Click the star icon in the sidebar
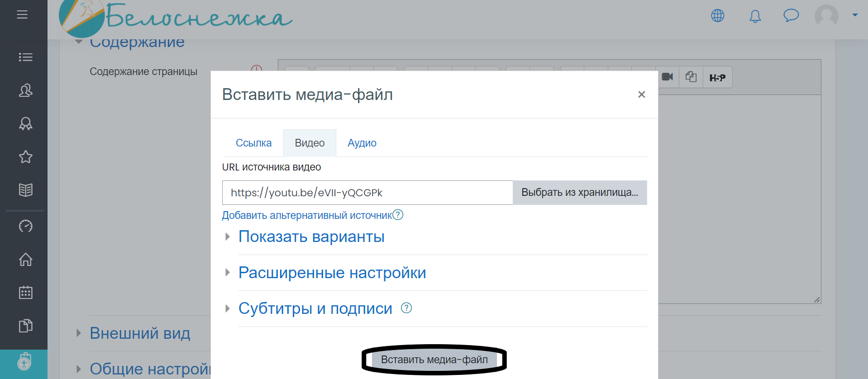The height and width of the screenshot is (379, 868). point(25,157)
